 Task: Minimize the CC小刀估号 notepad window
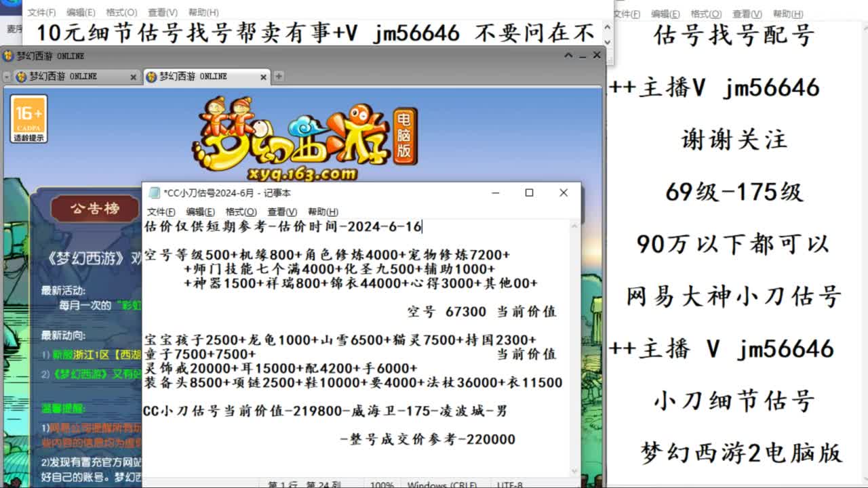click(x=496, y=193)
